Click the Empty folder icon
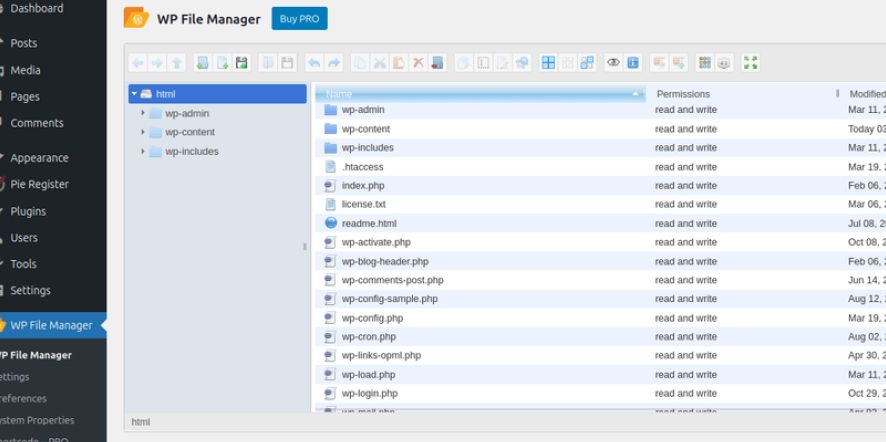 [437, 63]
